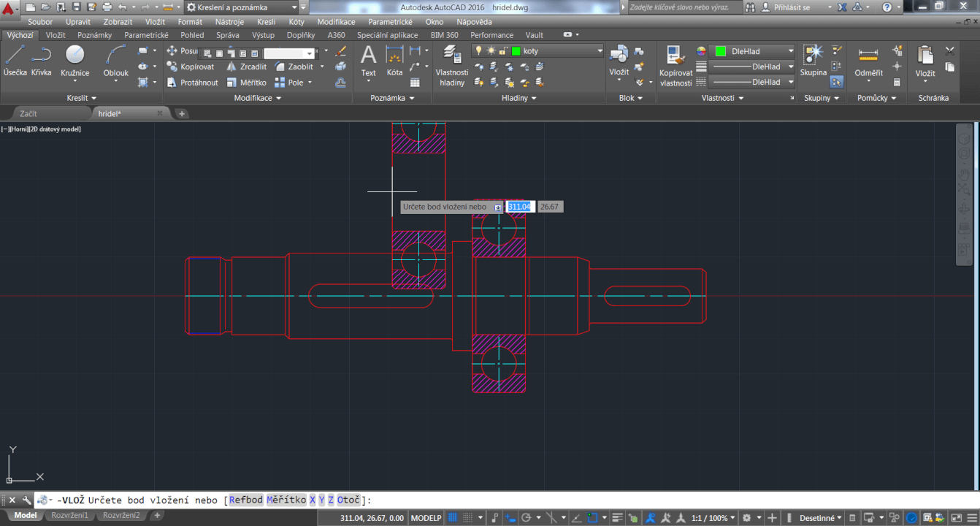The width and height of the screenshot is (980, 526).
Task: Open the Text annotation tool
Action: tap(369, 61)
